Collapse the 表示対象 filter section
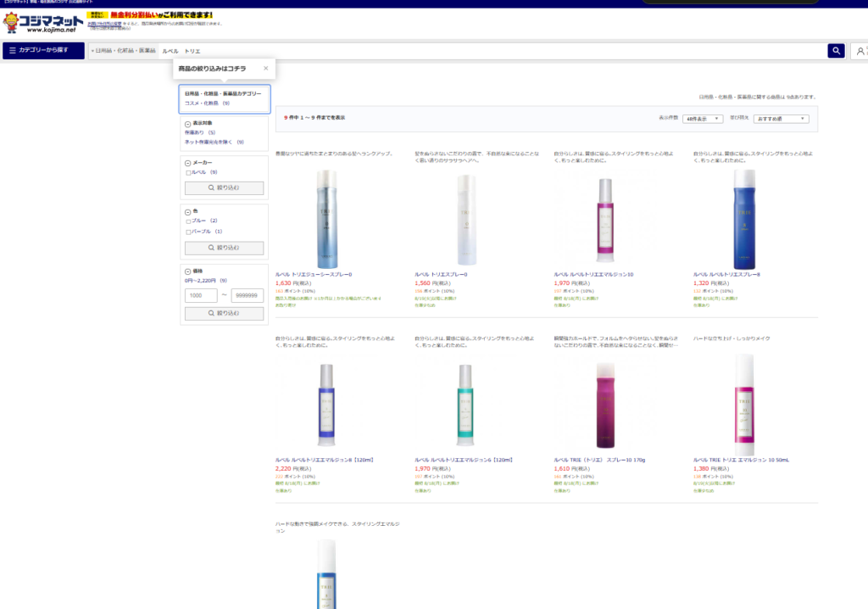 pyautogui.click(x=187, y=124)
